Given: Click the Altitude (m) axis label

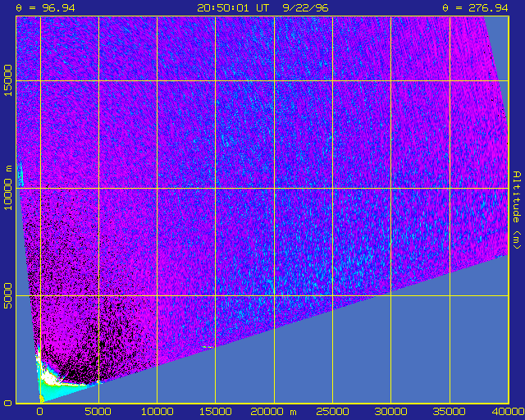Looking at the screenshot, I should (518, 210).
